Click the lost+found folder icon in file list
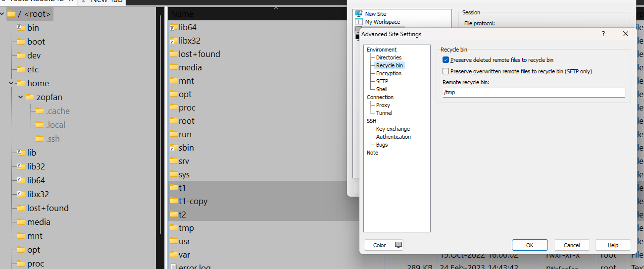644x269 pixels. pos(173,54)
